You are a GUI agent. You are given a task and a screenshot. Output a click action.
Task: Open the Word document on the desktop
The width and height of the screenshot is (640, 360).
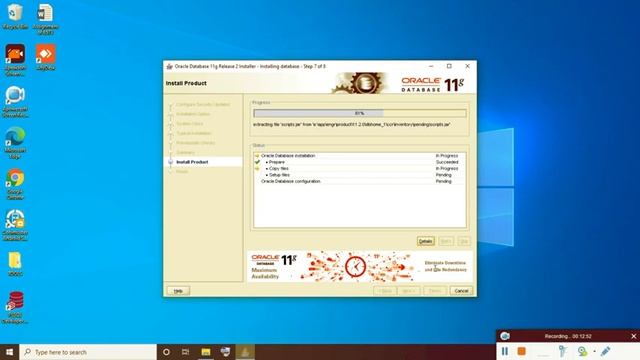click(45, 18)
